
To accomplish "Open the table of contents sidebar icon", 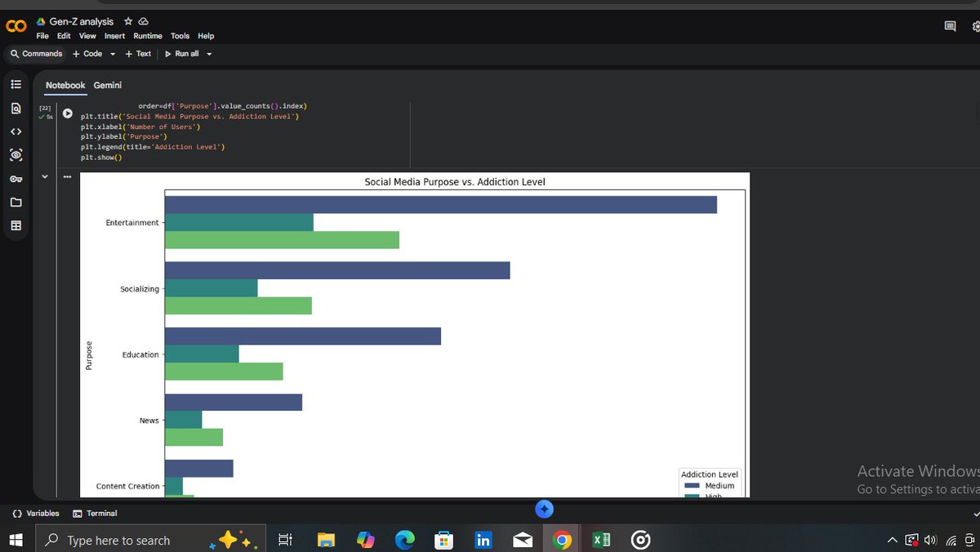I will 16,84.
